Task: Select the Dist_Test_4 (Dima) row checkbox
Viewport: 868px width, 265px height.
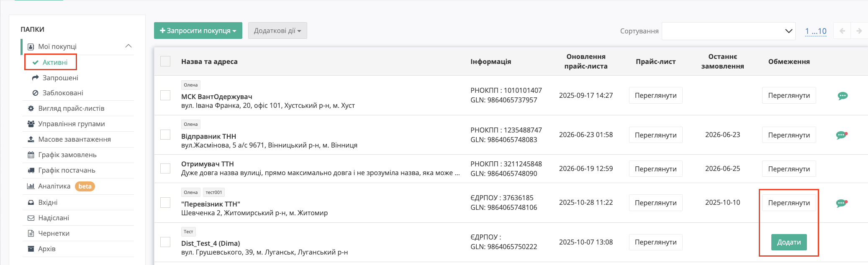Action: pyautogui.click(x=165, y=242)
